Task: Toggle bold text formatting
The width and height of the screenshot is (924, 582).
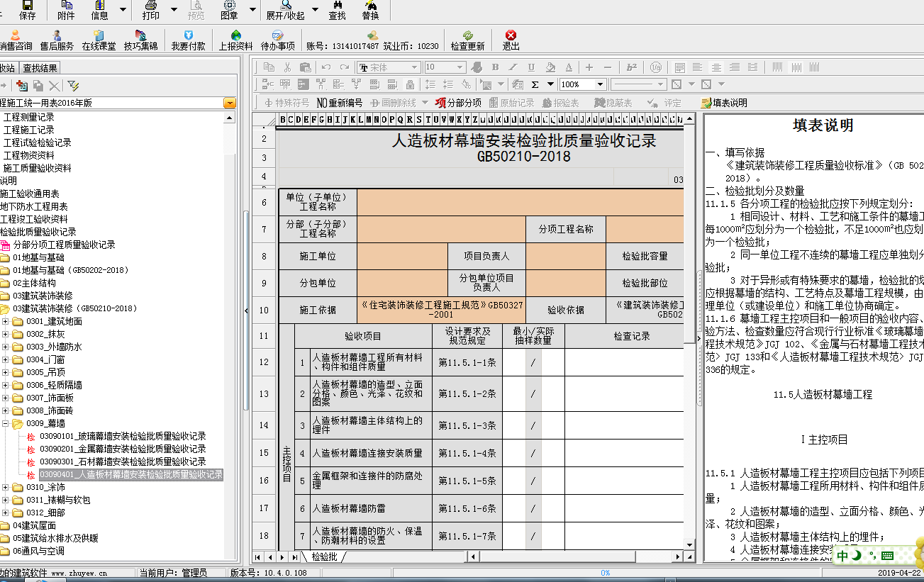Action: pyautogui.click(x=495, y=67)
